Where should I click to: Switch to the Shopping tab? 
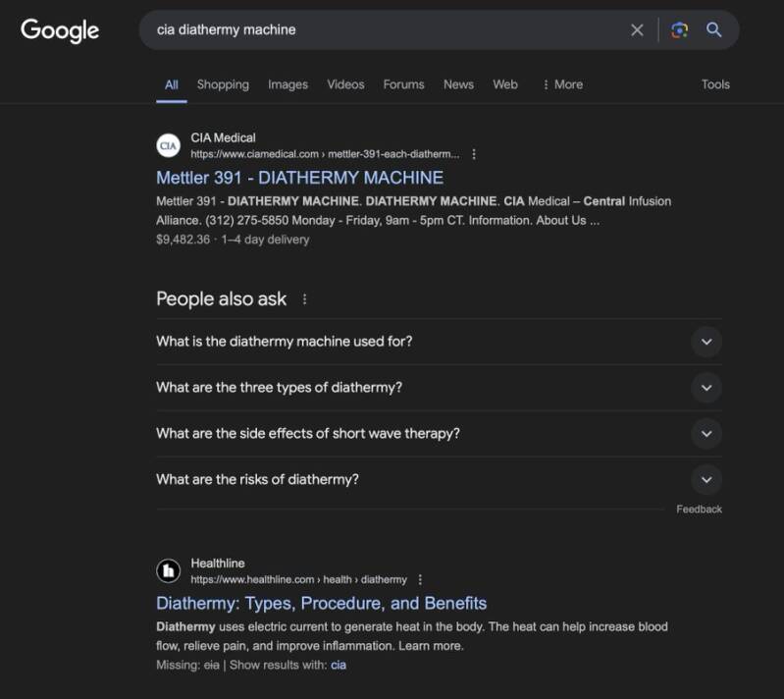click(223, 84)
